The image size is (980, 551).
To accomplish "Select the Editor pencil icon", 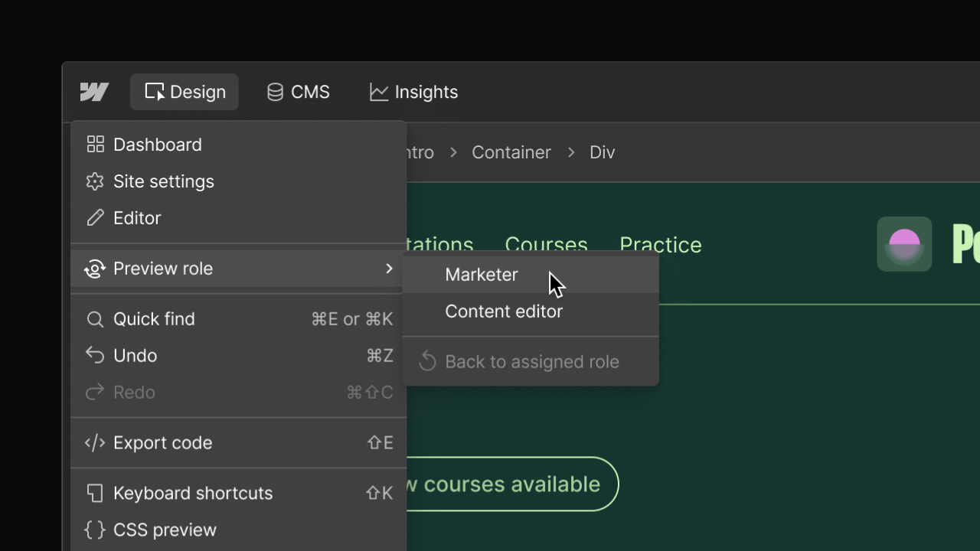I will [x=95, y=217].
